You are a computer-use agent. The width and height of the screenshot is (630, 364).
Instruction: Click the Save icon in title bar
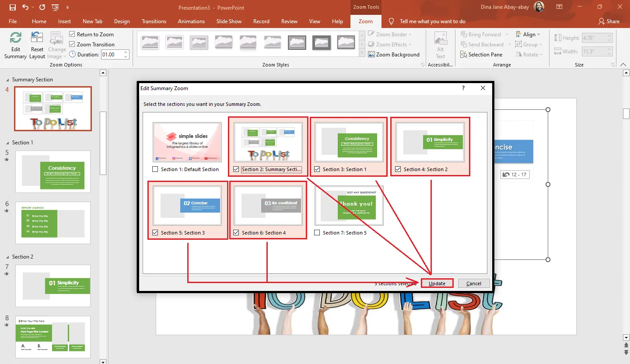(x=12, y=7)
